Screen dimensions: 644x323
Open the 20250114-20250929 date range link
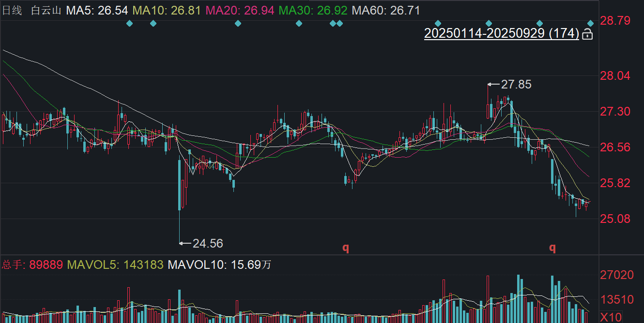[501, 33]
